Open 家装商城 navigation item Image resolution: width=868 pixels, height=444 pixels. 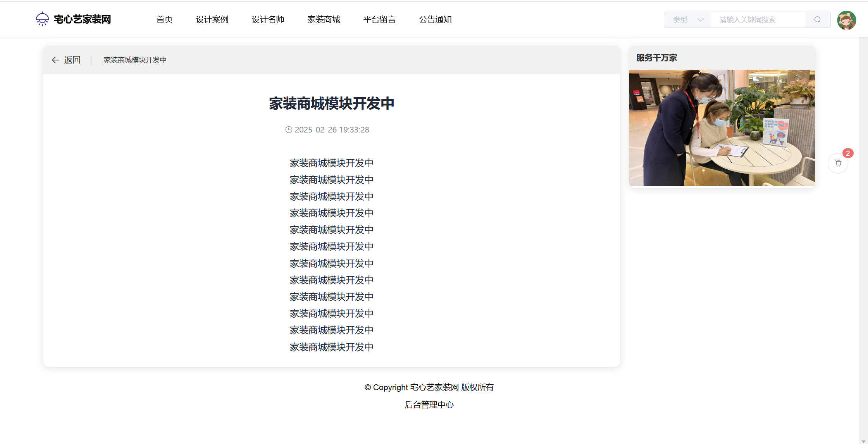tap(324, 19)
